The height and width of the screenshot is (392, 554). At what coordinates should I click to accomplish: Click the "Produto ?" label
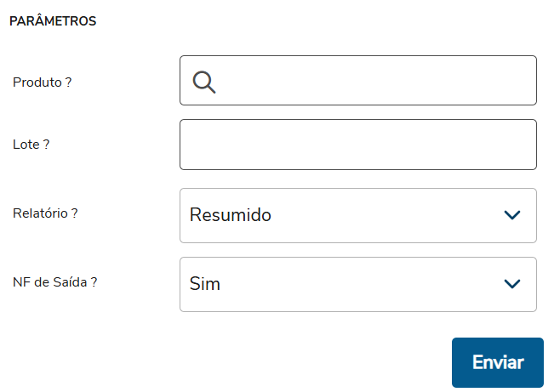(43, 82)
